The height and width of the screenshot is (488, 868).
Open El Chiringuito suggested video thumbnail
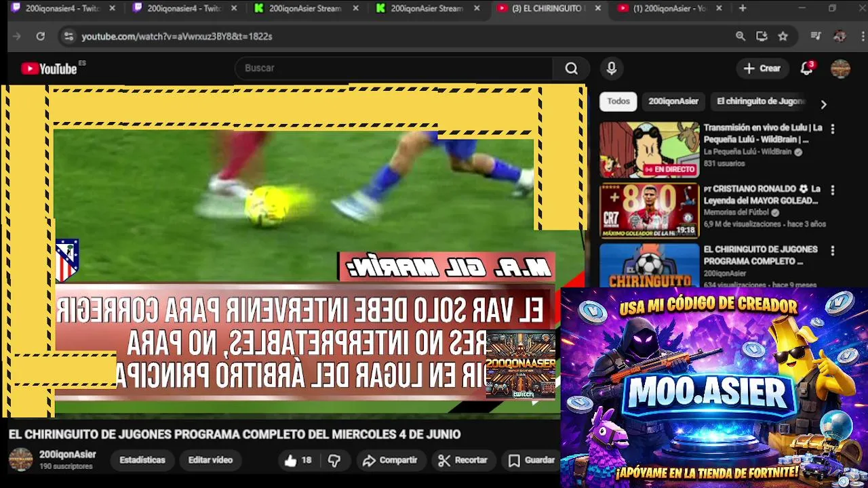[x=649, y=266]
